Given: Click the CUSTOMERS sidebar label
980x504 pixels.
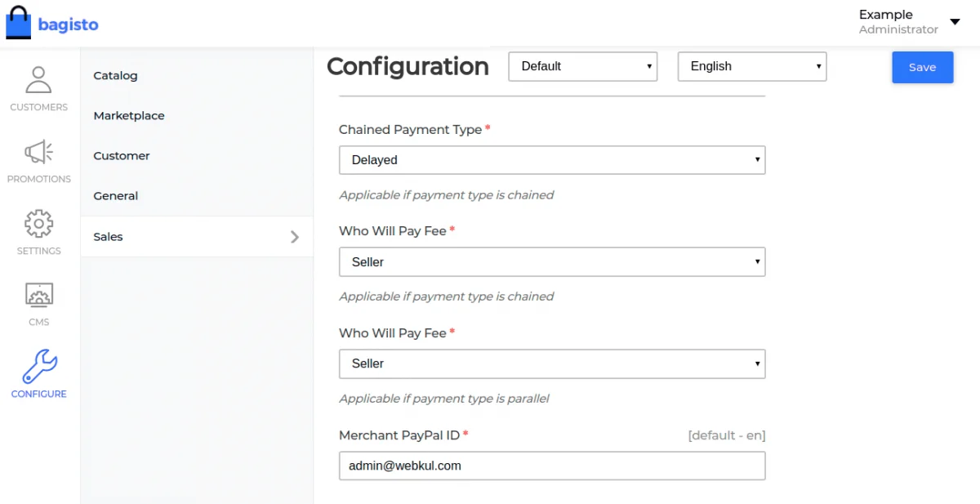Looking at the screenshot, I should [38, 107].
